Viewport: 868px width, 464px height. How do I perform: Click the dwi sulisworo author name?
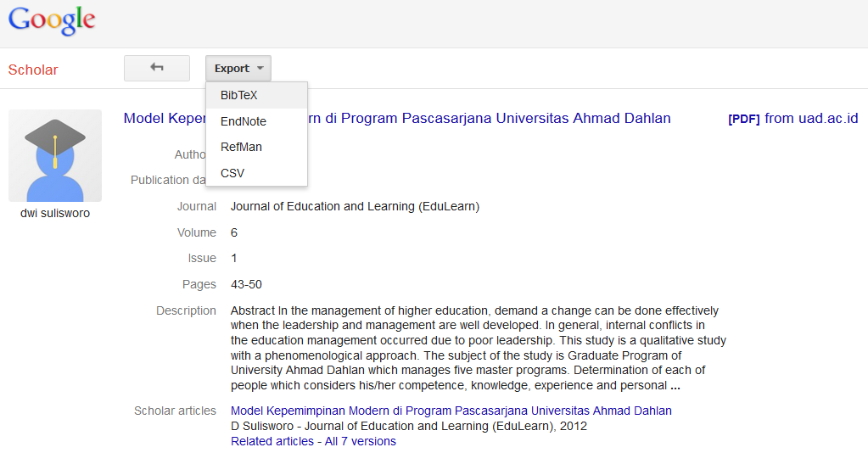(x=55, y=213)
